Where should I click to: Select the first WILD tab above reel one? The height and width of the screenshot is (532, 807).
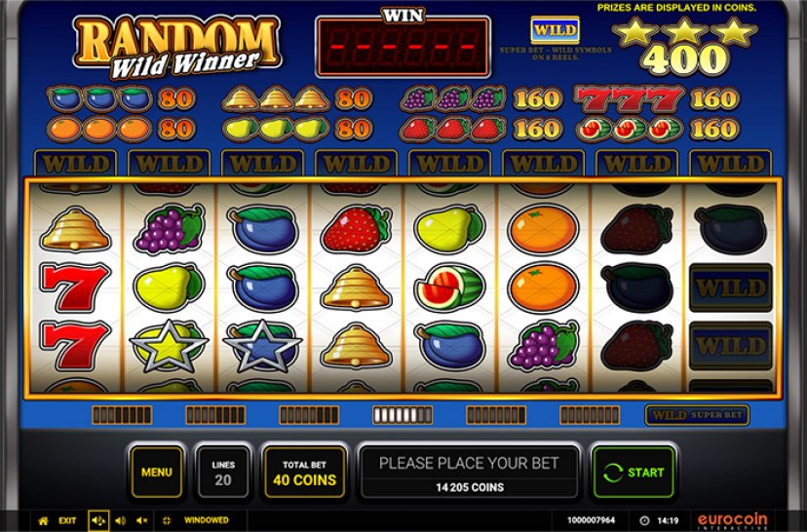click(76, 164)
